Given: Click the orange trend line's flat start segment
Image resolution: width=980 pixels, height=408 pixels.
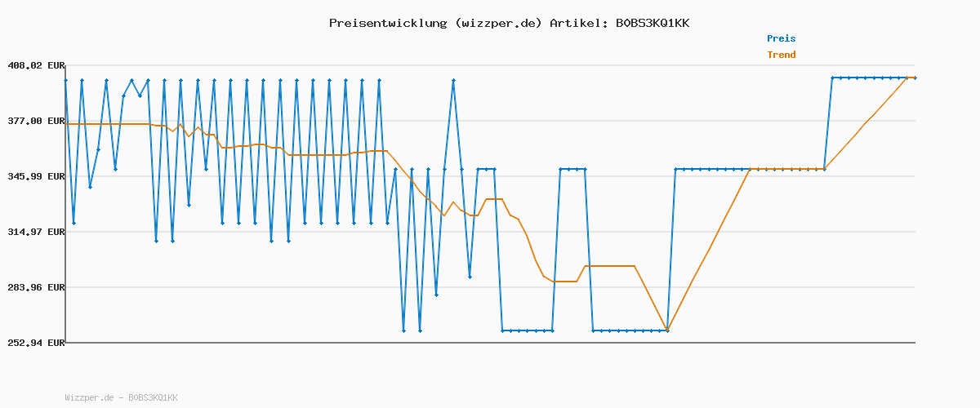Looking at the screenshot, I should point(106,124).
